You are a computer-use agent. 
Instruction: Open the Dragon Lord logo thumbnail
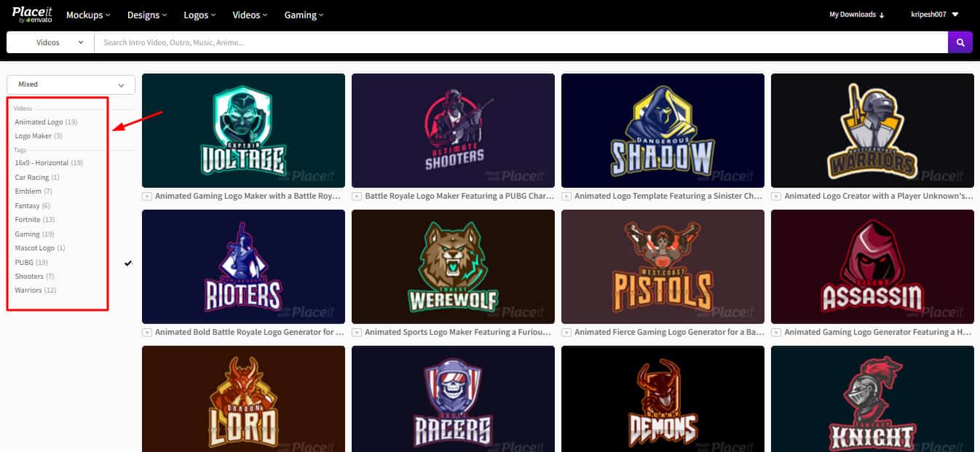coord(243,399)
